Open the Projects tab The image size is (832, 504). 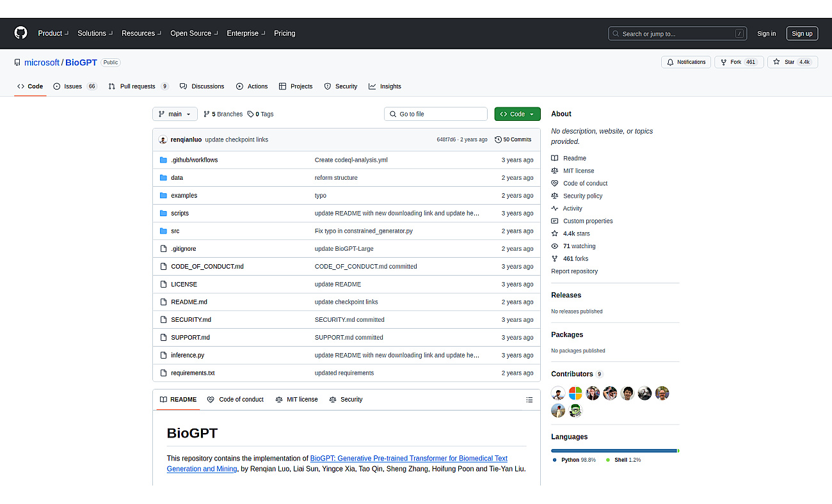[296, 86]
